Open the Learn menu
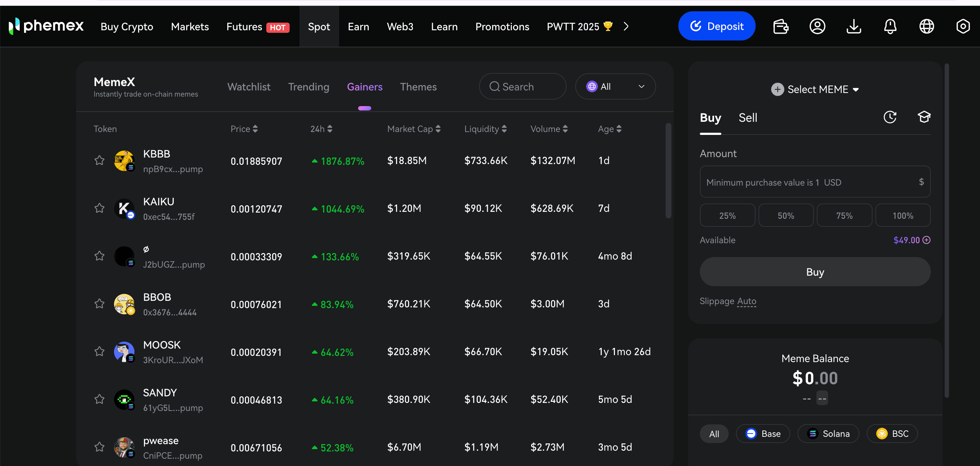The width and height of the screenshot is (980, 466). point(444,27)
